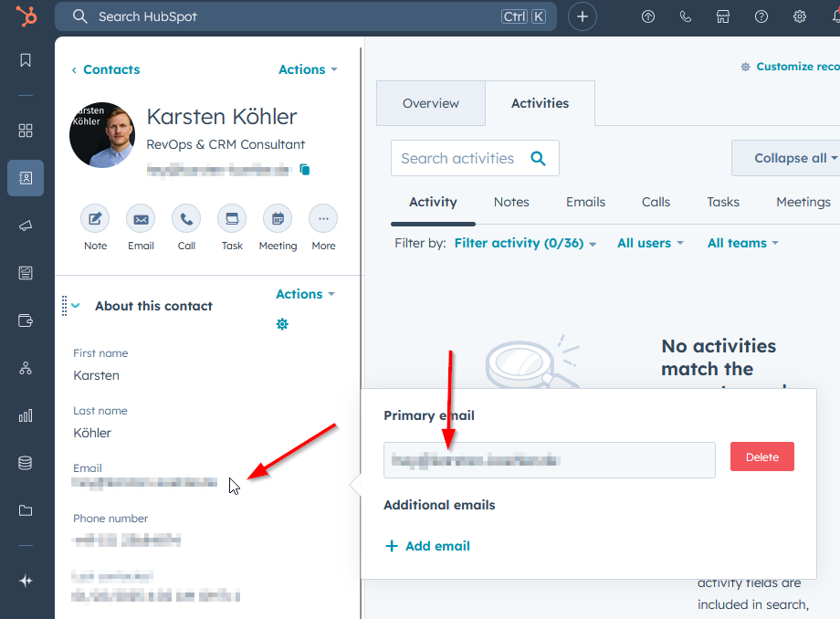Click the RevOps & CRM Consultant title

[x=226, y=144]
